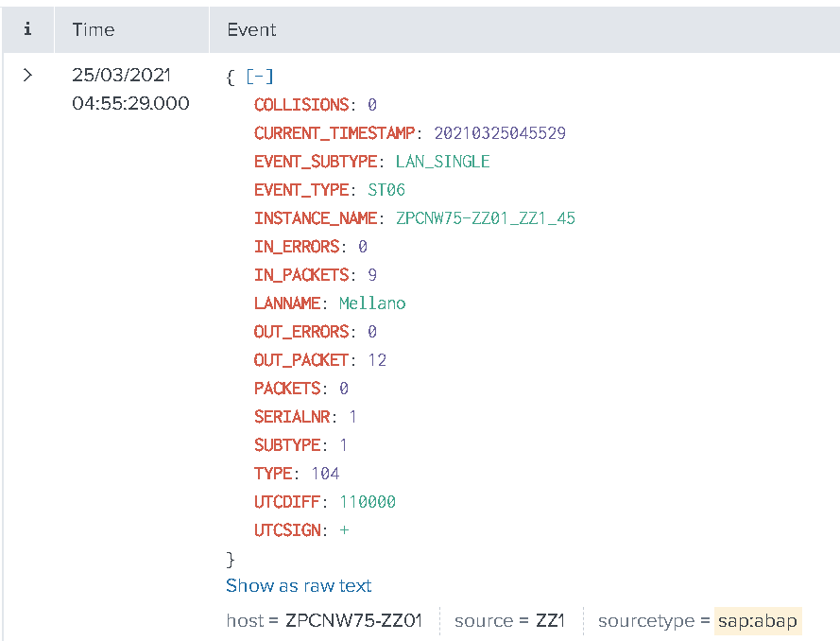Select the sourcetype value sap:abap
840x641 pixels.
pyautogui.click(x=757, y=621)
